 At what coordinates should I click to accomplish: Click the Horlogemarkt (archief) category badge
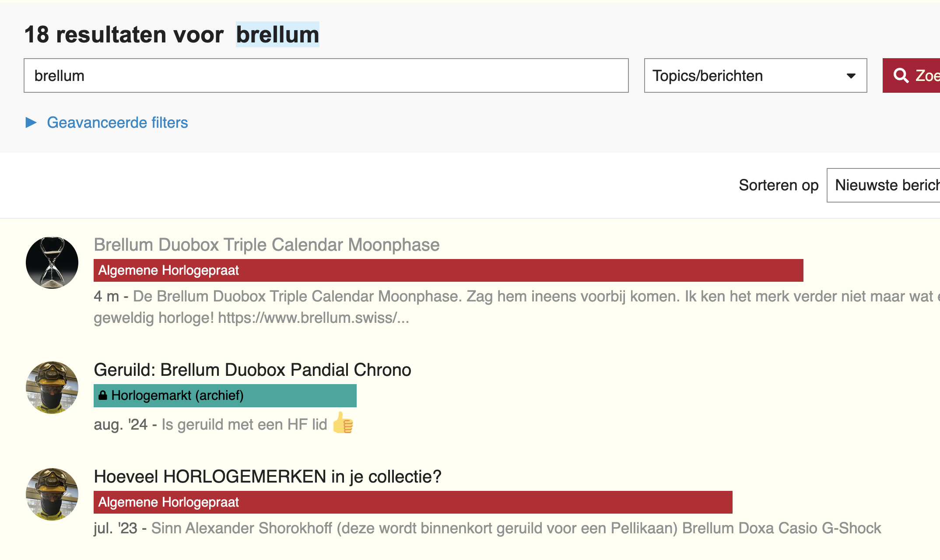pyautogui.click(x=225, y=395)
